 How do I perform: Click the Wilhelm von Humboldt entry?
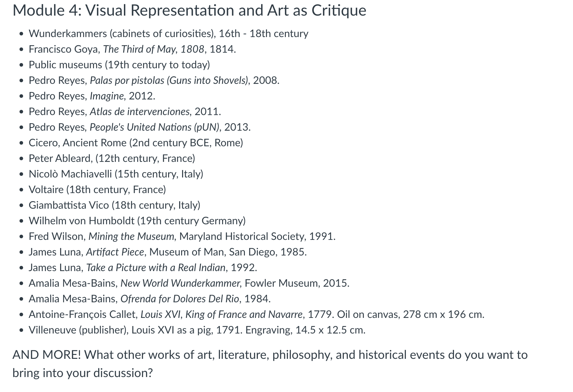pyautogui.click(x=137, y=221)
